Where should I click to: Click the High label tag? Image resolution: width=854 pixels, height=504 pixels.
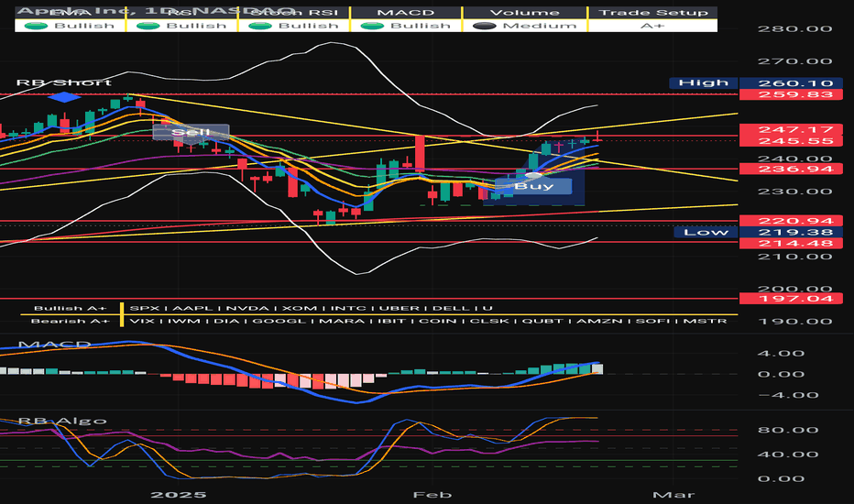tap(704, 82)
